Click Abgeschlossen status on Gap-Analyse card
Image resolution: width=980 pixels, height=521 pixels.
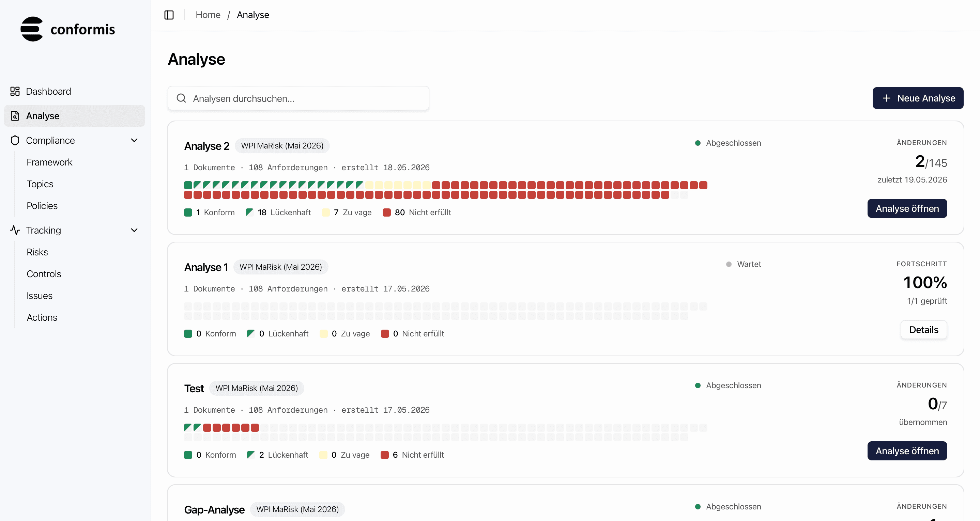(728, 507)
